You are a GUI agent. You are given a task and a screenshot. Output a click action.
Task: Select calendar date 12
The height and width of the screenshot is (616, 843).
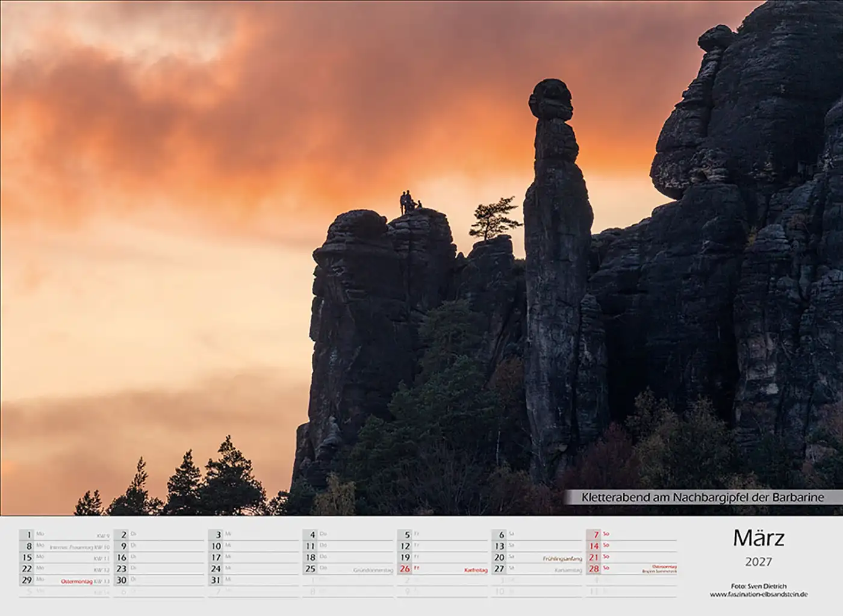pos(405,546)
